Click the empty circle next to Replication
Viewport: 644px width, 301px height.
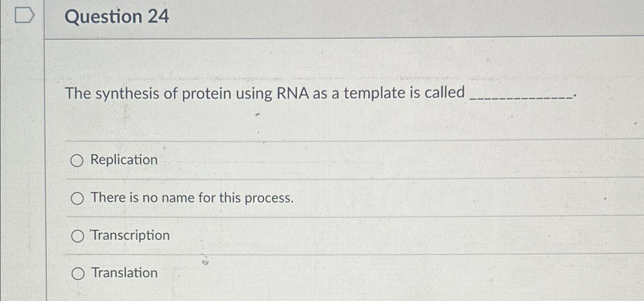78,161
